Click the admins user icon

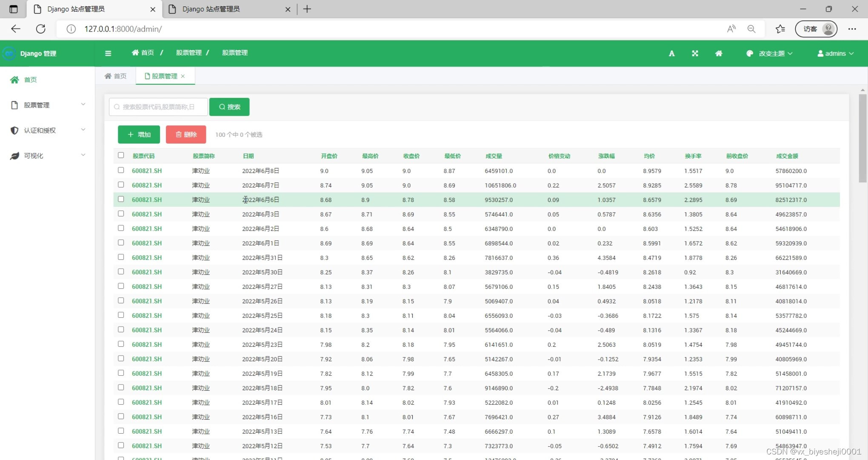click(820, 54)
